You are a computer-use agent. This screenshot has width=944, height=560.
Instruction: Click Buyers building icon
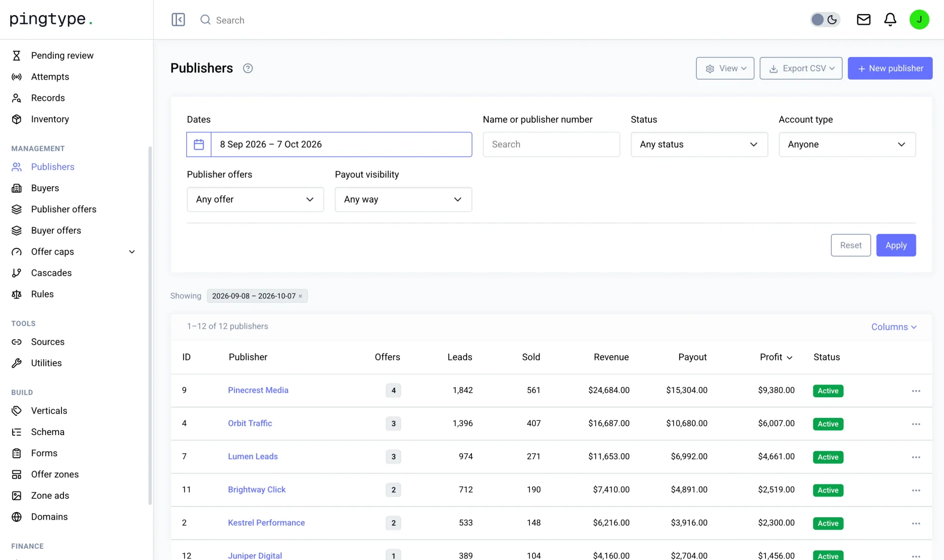(17, 188)
